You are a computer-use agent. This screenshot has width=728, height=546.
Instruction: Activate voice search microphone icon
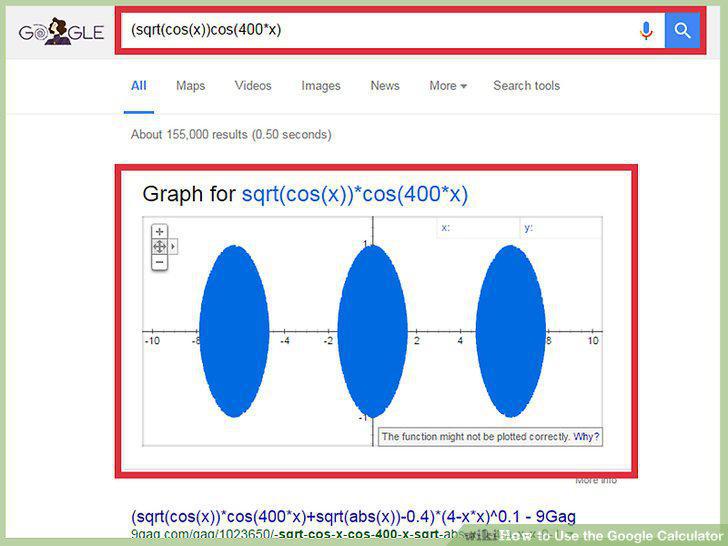646,31
